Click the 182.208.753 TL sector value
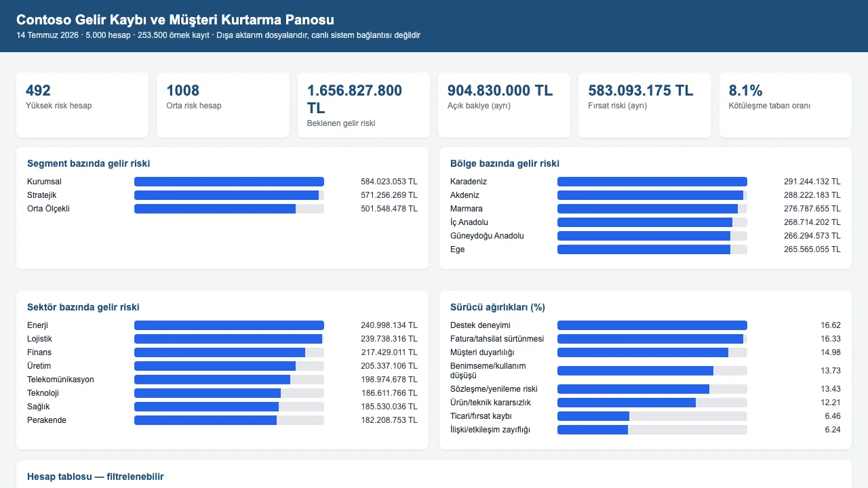 [389, 420]
